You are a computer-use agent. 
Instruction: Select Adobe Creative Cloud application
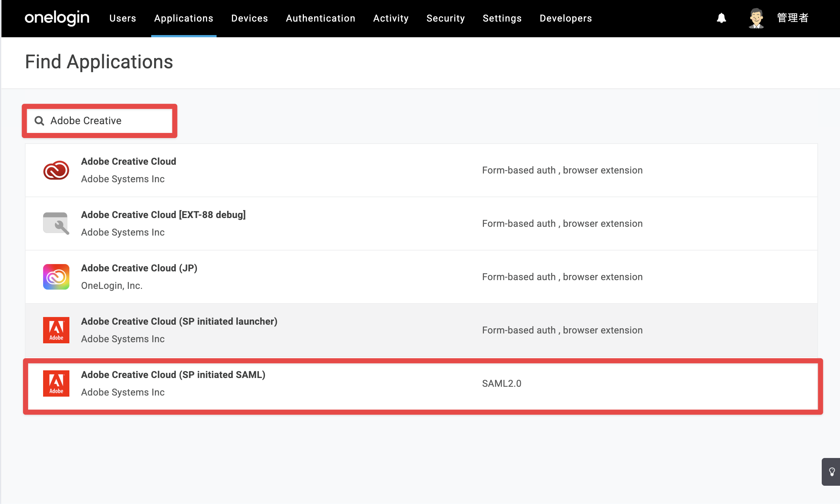click(x=421, y=170)
